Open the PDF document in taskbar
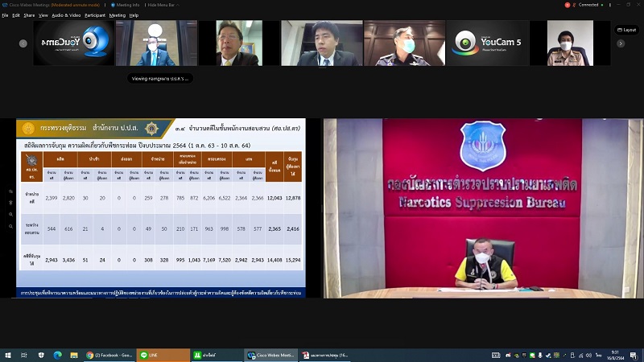The image size is (644, 362). coord(324,355)
